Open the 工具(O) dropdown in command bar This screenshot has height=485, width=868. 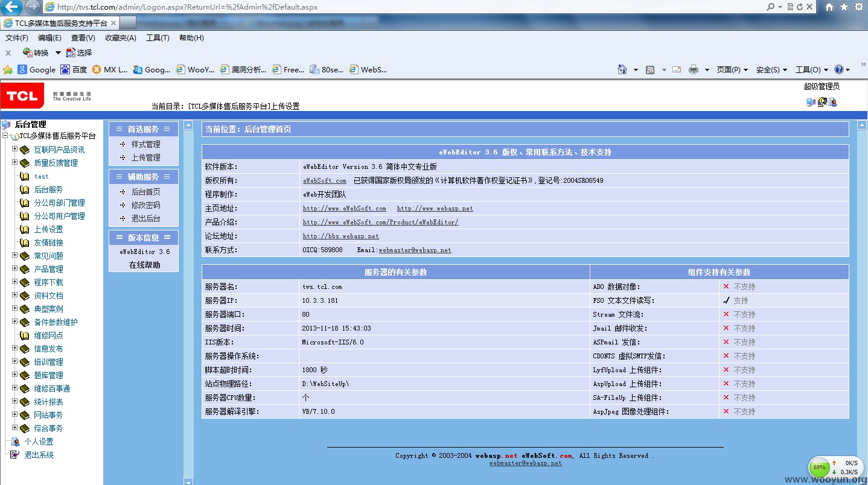tap(812, 69)
